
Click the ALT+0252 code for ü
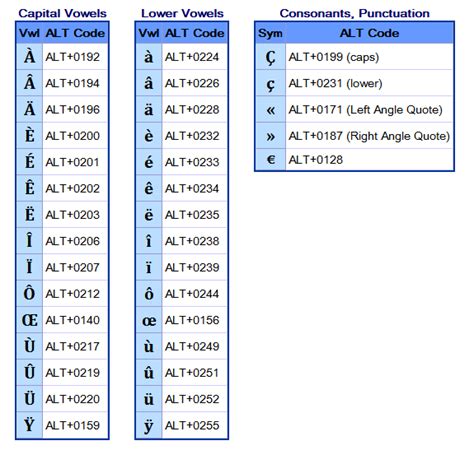click(194, 399)
